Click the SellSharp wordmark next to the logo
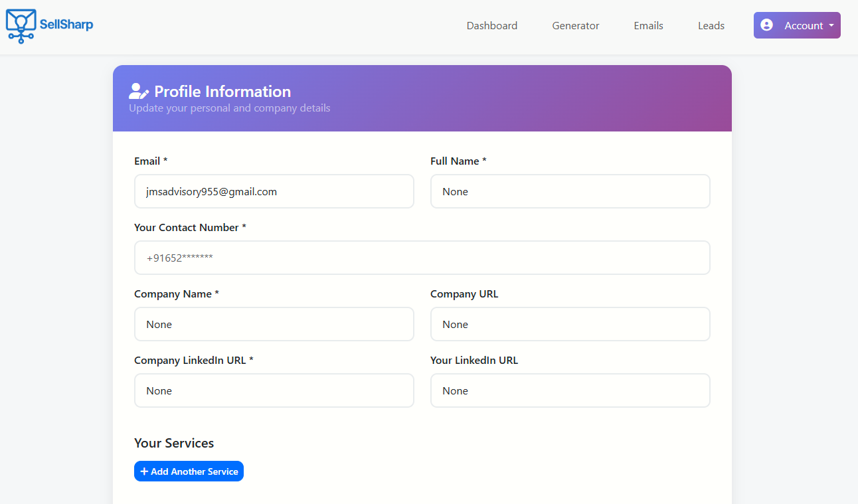 67,27
